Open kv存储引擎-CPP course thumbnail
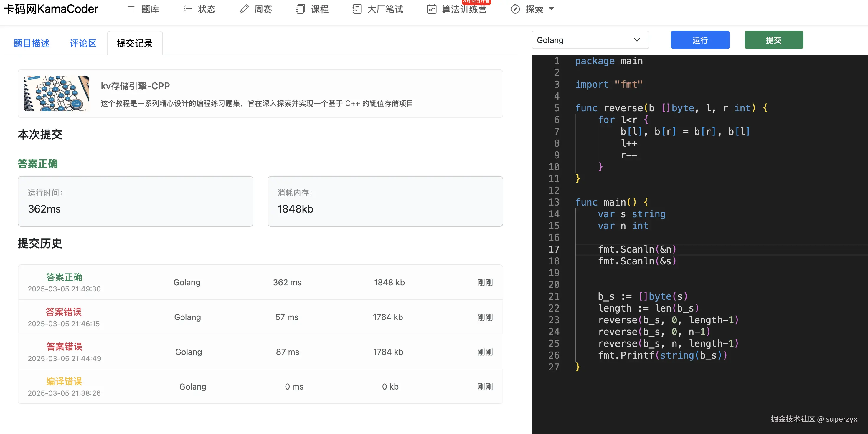868x434 pixels. tap(57, 94)
